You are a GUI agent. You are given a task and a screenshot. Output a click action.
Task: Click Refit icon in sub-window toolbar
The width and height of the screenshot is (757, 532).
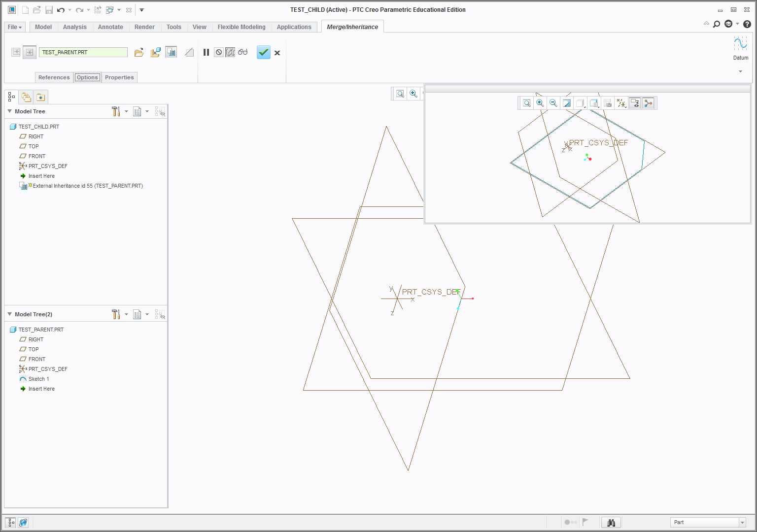(527, 103)
